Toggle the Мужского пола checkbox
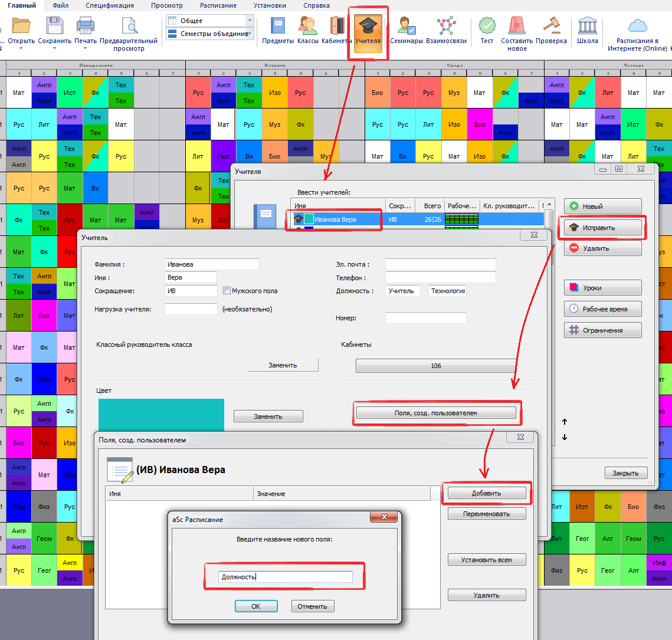This screenshot has width=672, height=640. click(x=227, y=291)
